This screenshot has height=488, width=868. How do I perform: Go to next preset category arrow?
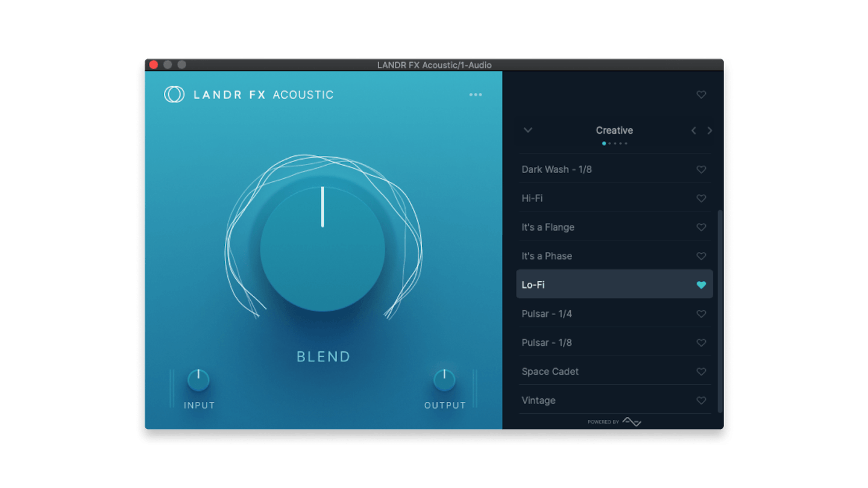[x=709, y=130]
